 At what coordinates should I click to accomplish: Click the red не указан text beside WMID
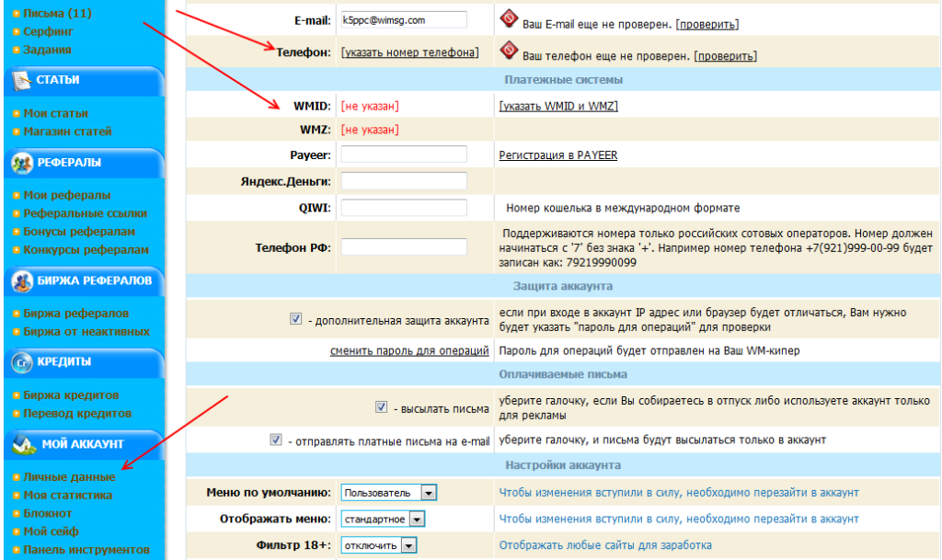coord(370,107)
